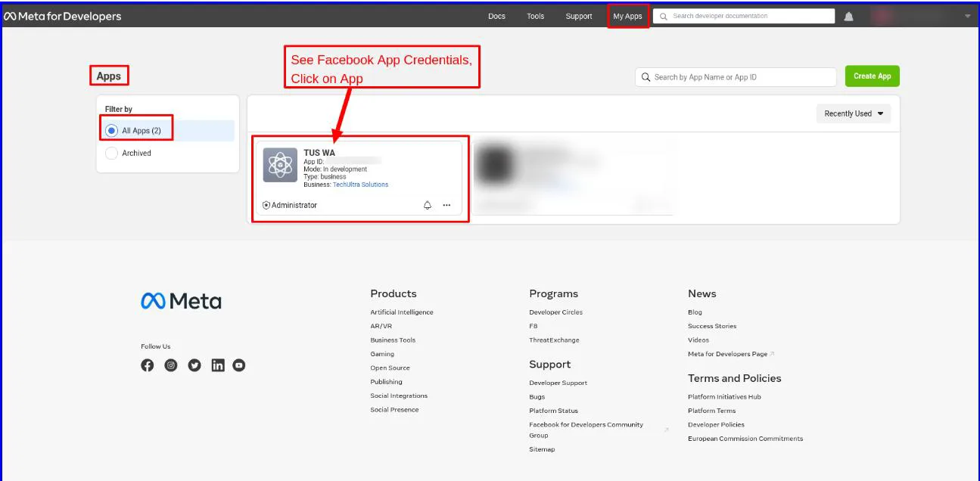The width and height of the screenshot is (980, 481).
Task: Open the Social Presence link
Action: (394, 410)
